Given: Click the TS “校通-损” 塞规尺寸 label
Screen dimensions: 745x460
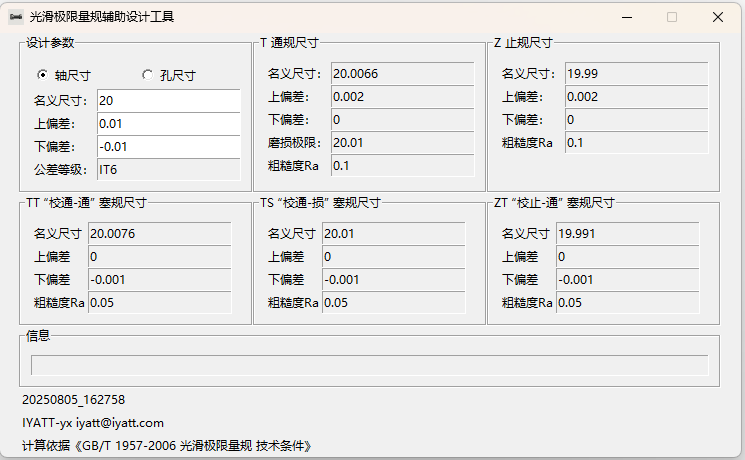Looking at the screenshot, I should click(320, 203).
